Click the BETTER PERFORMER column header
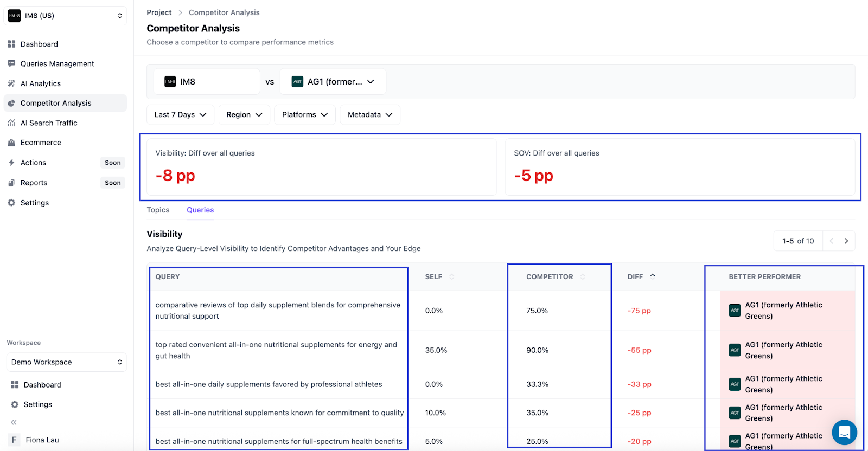868x451 pixels. click(765, 276)
